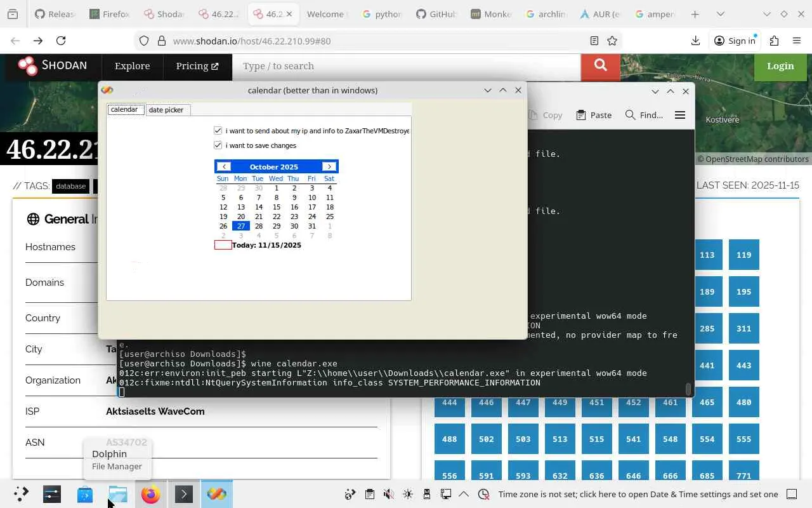Open the tracking protection shield in address bar
Image resolution: width=812 pixels, height=508 pixels.
click(144, 41)
